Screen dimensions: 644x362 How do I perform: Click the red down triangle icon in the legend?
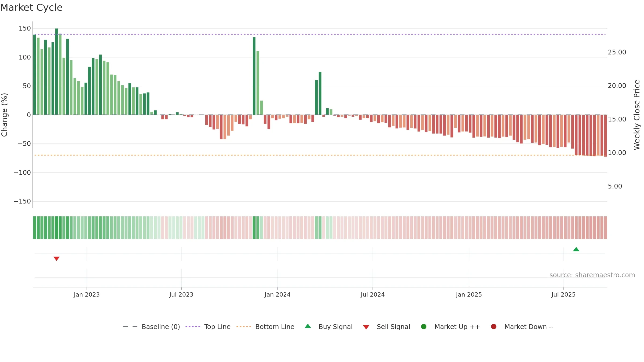click(x=366, y=327)
